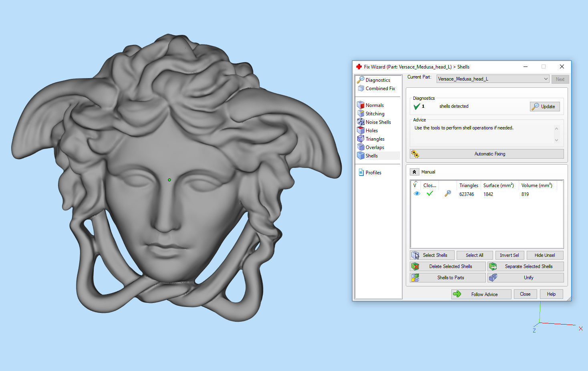588x371 pixels.
Task: Select the Shells page in the sidebar
Action: [x=371, y=156]
